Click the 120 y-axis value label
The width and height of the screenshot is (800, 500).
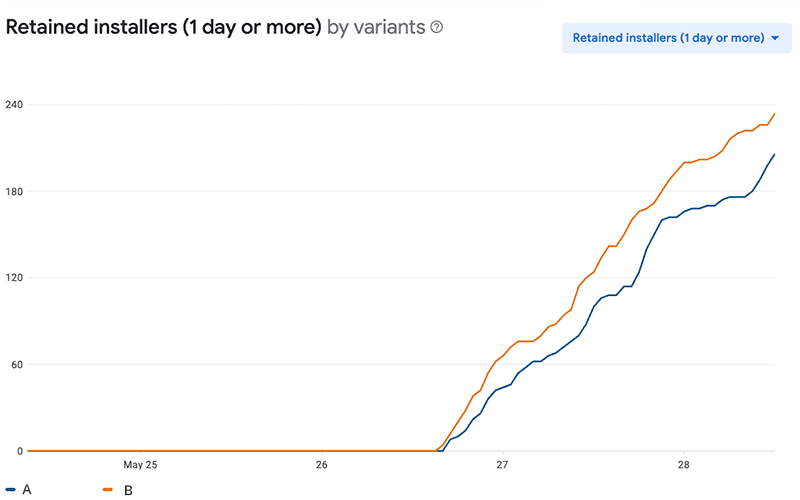point(14,278)
